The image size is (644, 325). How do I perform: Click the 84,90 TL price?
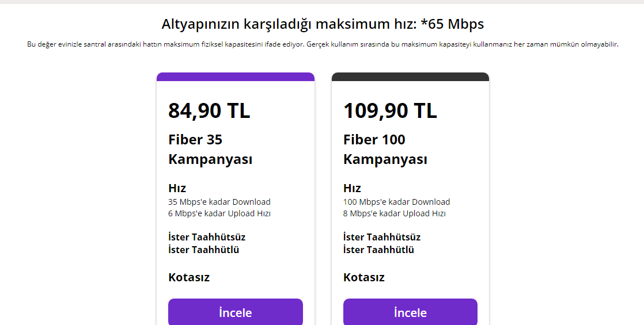[x=209, y=110]
